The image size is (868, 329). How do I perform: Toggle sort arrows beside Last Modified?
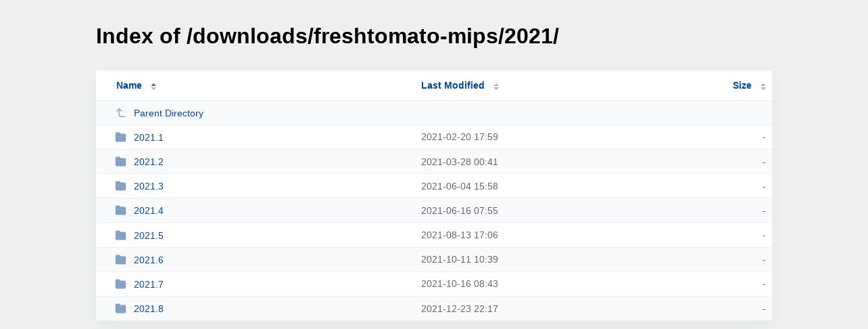tap(496, 86)
